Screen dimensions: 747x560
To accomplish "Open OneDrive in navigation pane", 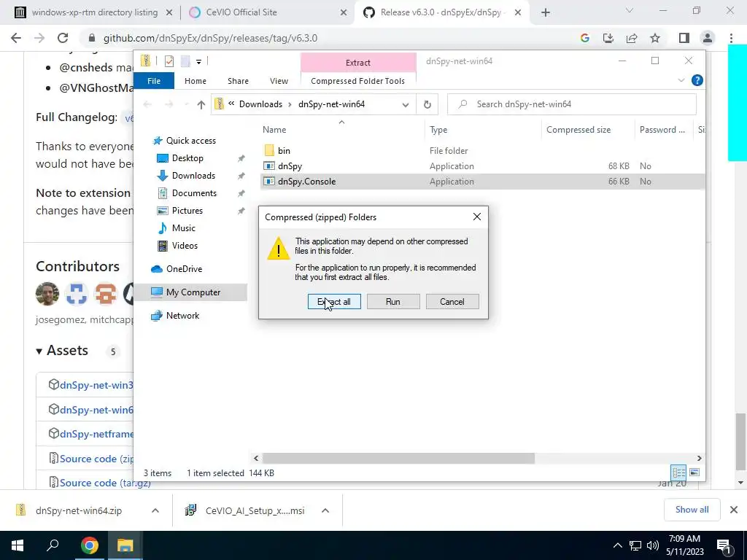I will pyautogui.click(x=184, y=269).
